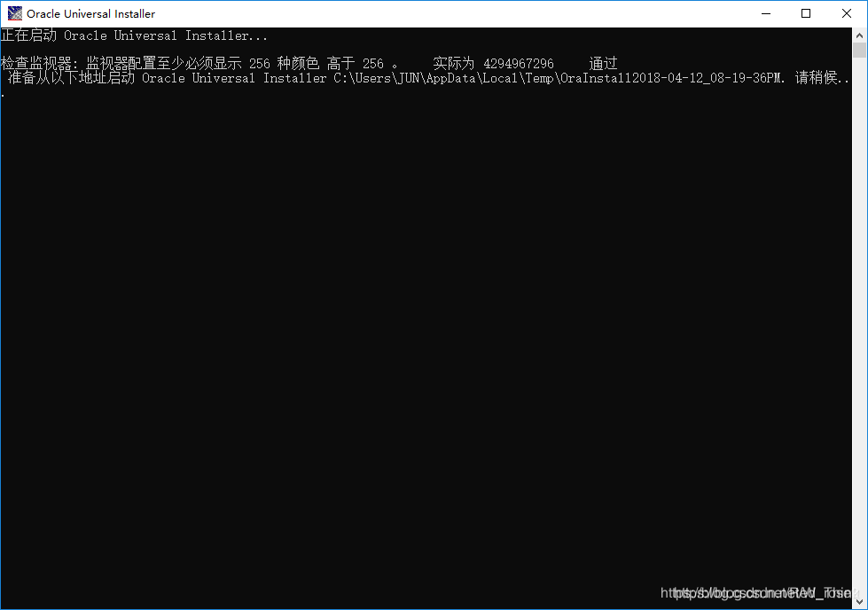Click the temp path C:\Users\JUN\AppData\Local\Temp
Screen dimensions: 868x610
[445, 78]
